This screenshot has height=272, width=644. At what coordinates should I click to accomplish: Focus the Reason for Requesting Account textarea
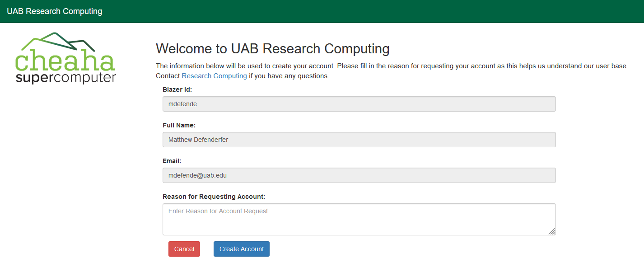pyautogui.click(x=359, y=219)
